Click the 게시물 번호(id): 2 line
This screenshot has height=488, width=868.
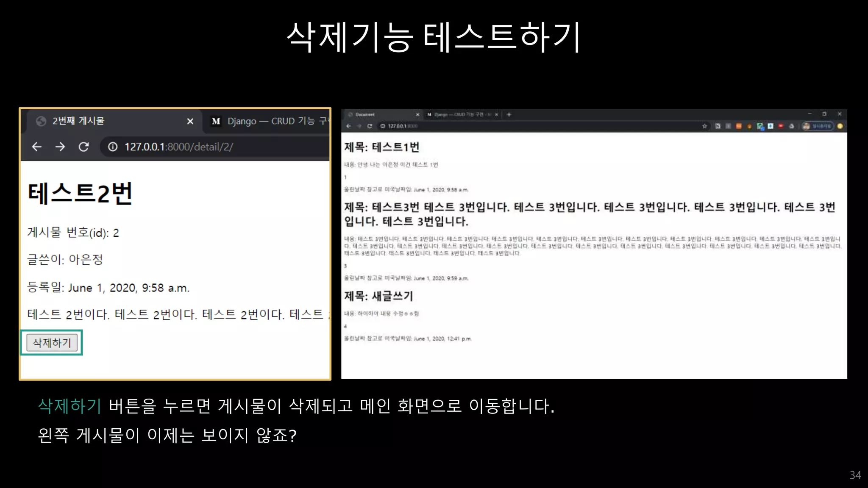point(73,232)
